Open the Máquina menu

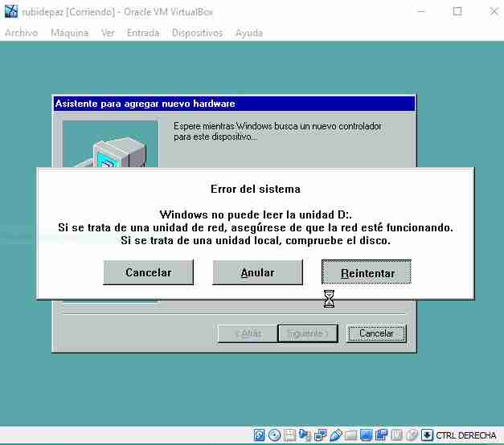click(x=69, y=33)
